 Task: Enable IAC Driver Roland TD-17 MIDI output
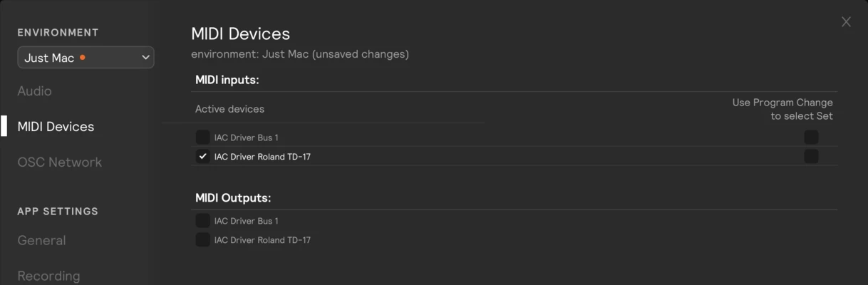click(x=202, y=240)
